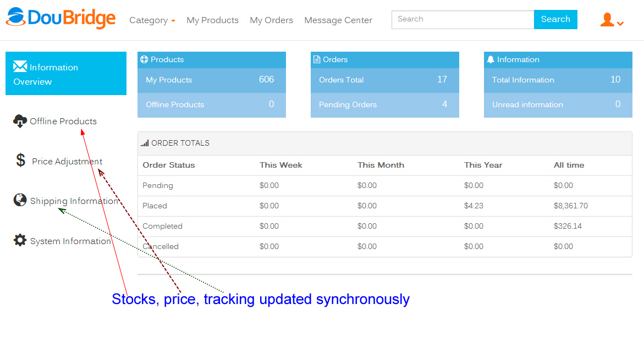Click the Cancelled row label
Screen dimensions: 644x337
pyautogui.click(x=161, y=246)
